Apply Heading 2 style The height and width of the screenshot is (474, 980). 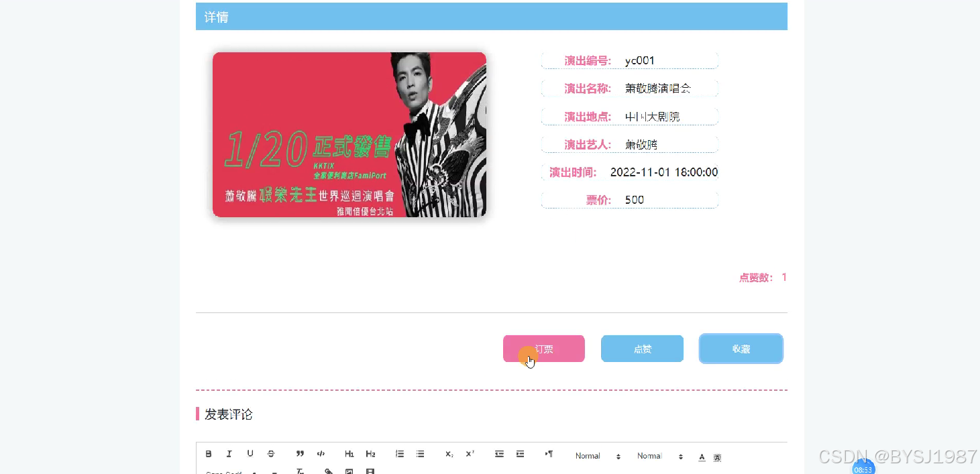tap(370, 454)
